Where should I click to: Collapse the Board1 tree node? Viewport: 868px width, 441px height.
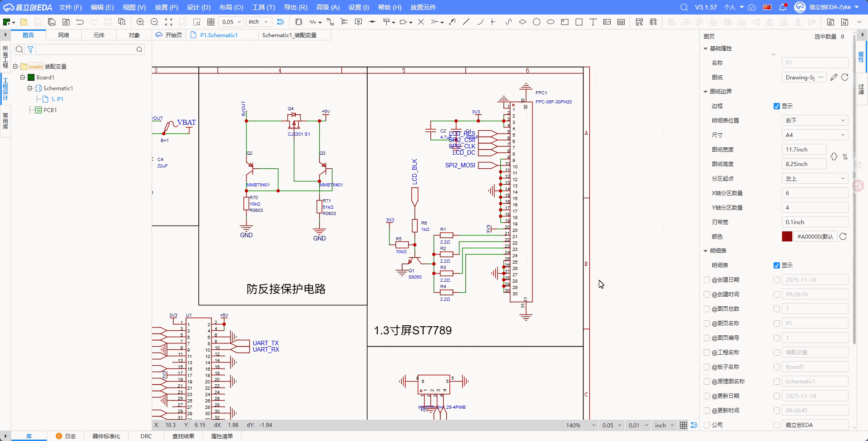coord(22,78)
